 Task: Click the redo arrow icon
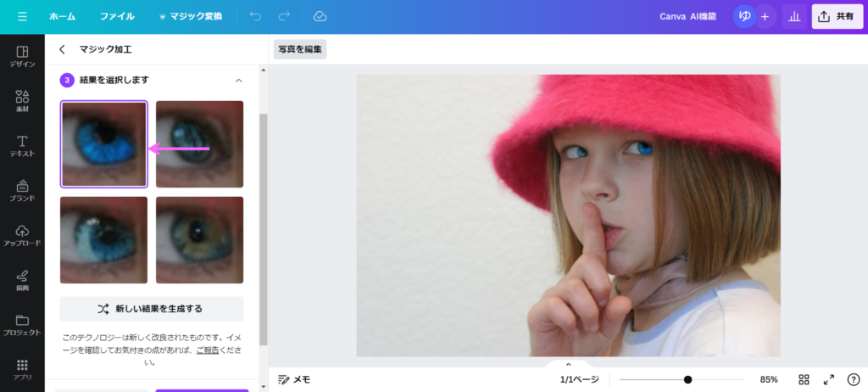284,16
